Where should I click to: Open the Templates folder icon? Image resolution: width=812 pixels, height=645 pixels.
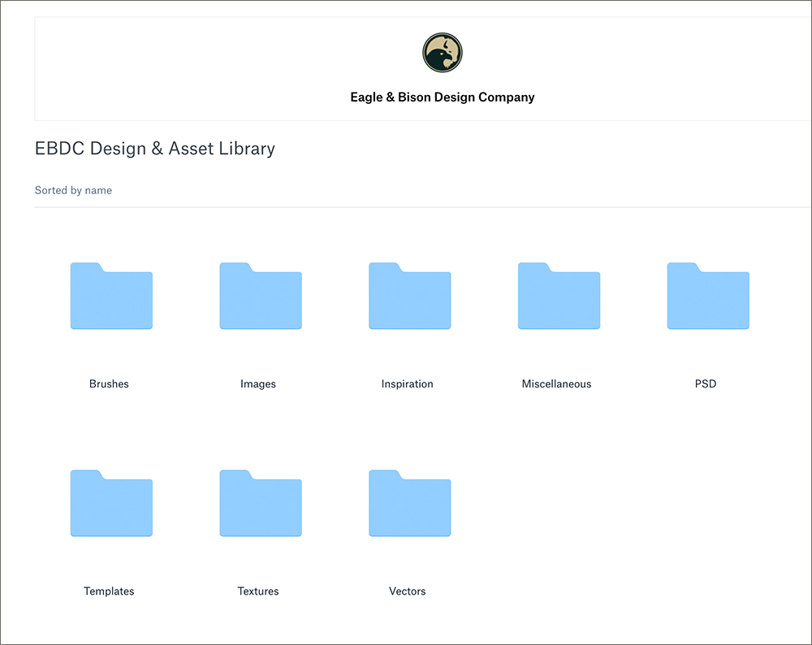(111, 503)
